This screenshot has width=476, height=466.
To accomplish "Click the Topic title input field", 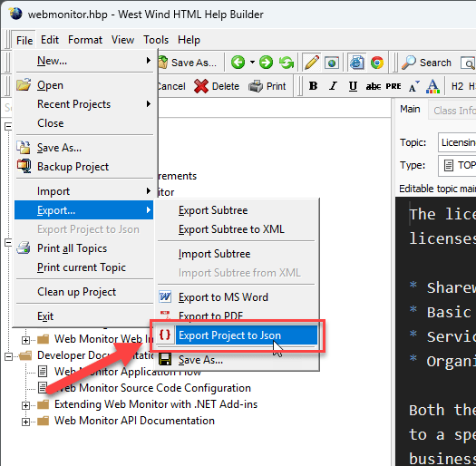I will [457, 142].
